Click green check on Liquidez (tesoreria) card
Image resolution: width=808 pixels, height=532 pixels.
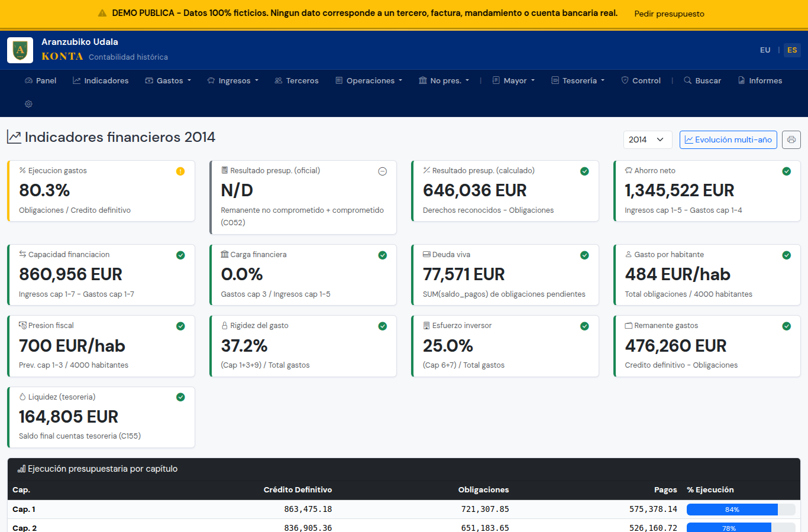click(x=180, y=397)
